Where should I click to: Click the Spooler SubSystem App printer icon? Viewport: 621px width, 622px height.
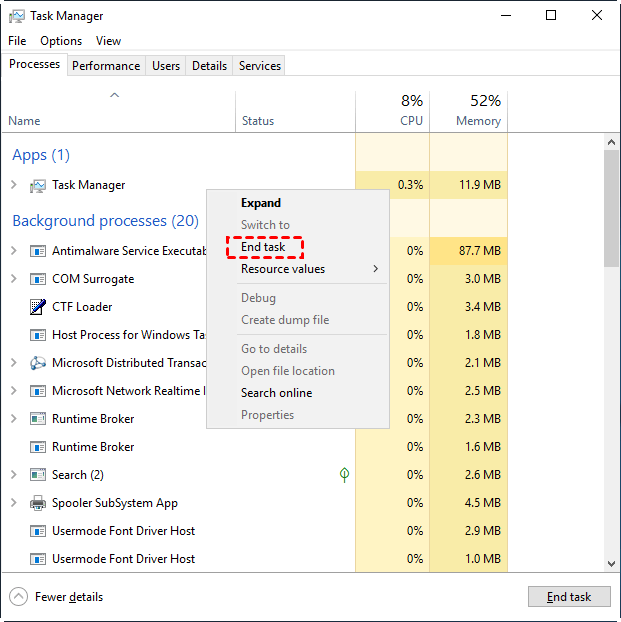tap(38, 503)
